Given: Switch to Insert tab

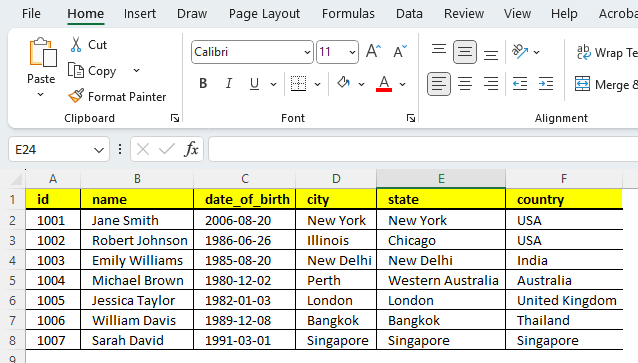Looking at the screenshot, I should [x=140, y=14].
